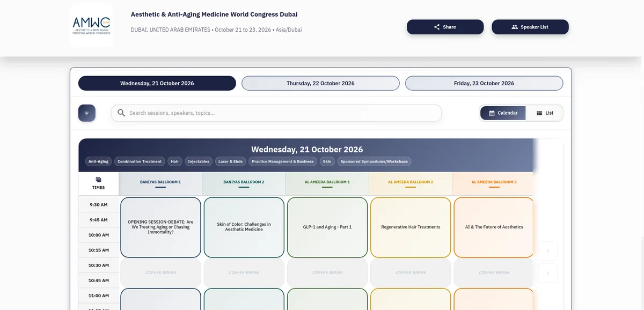This screenshot has height=310, width=644.
Task: Filter by Skin tag
Action: pos(326,161)
